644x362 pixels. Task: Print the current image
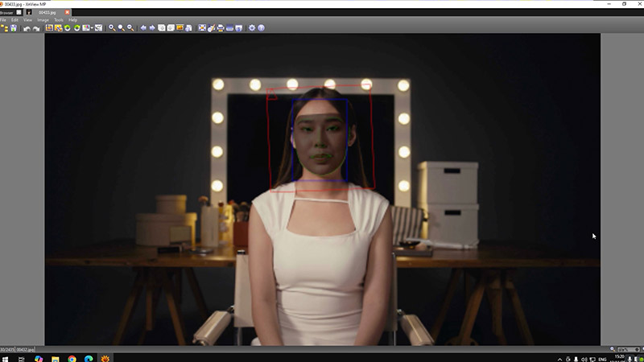click(x=221, y=28)
